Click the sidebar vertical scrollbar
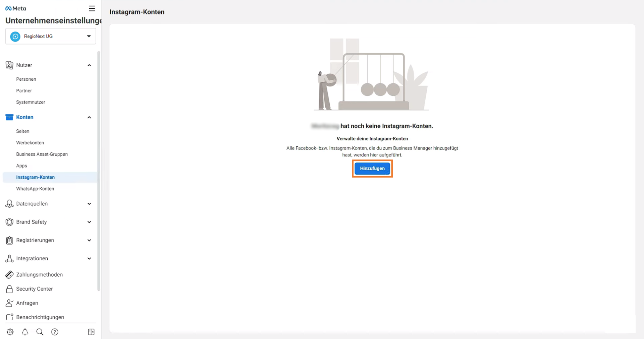The width and height of the screenshot is (644, 339). click(x=99, y=171)
